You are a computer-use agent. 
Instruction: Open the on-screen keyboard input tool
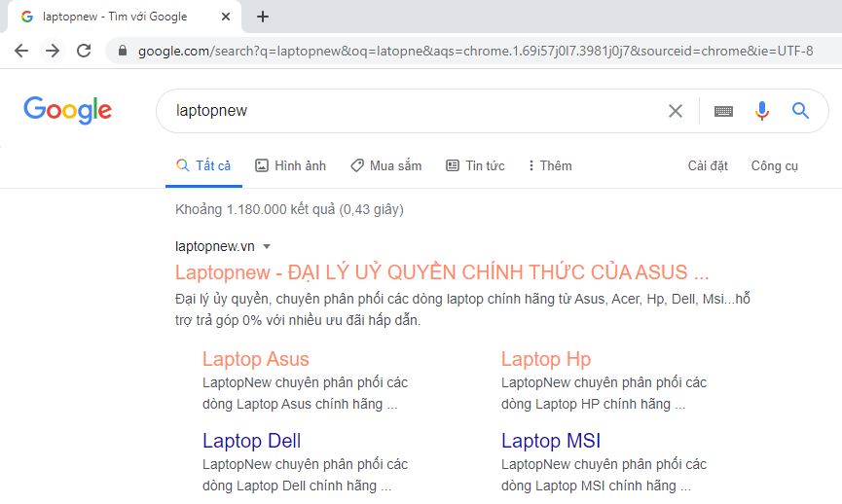click(724, 111)
